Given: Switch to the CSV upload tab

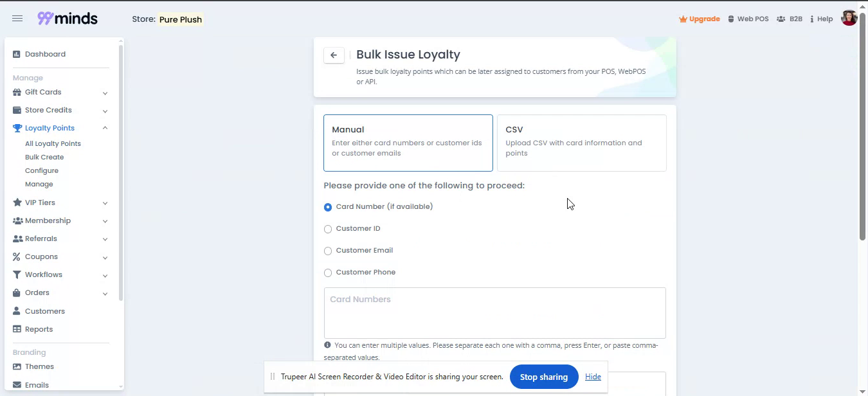Looking at the screenshot, I should 581,143.
